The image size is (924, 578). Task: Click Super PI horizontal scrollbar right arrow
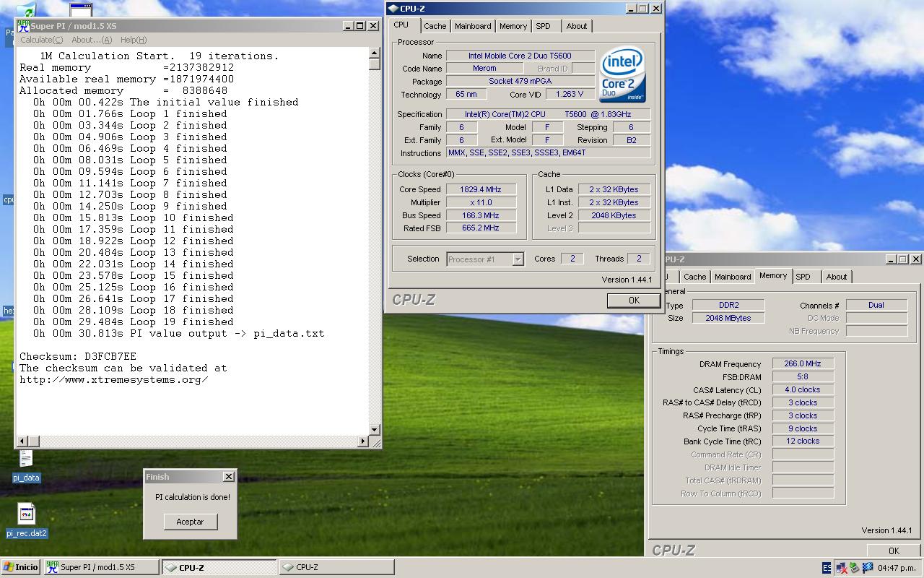coord(363,441)
